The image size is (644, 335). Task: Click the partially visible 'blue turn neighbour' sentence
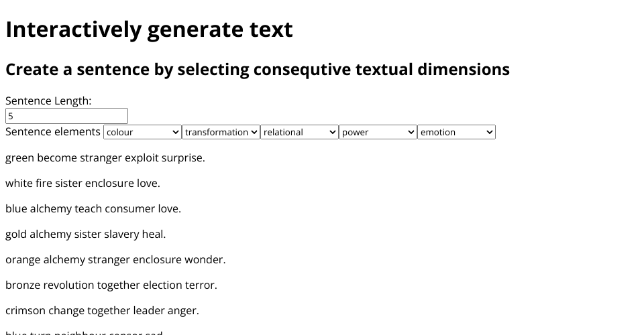(x=84, y=332)
